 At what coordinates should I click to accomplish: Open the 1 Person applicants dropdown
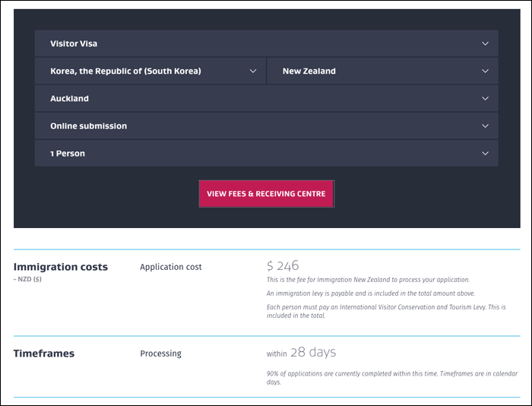click(x=266, y=154)
